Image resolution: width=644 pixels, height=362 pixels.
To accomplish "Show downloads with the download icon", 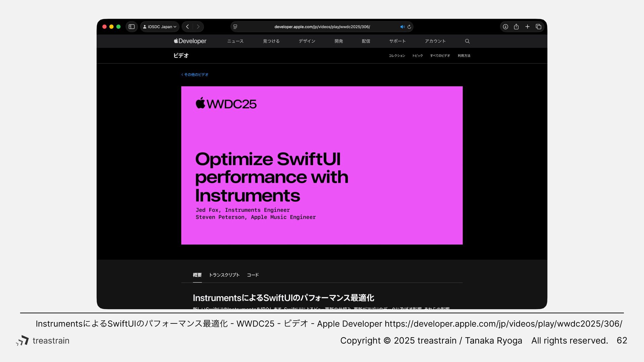I will [x=505, y=27].
